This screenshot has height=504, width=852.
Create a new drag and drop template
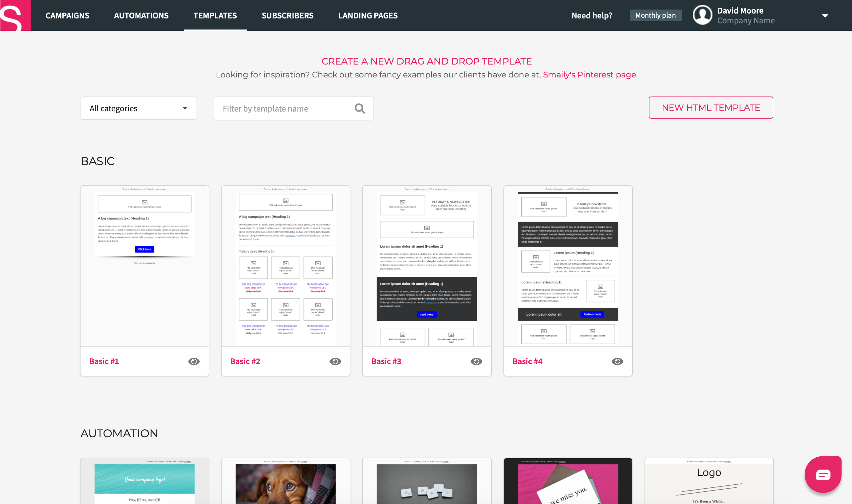click(427, 61)
